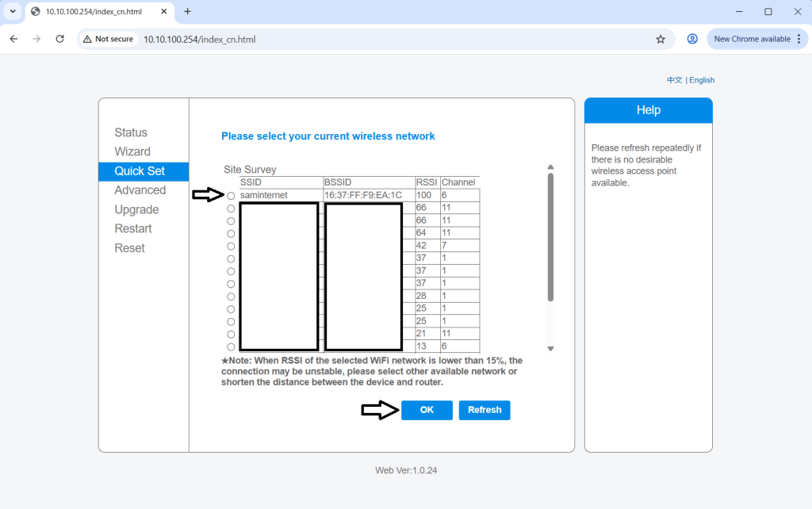The image size is (812, 509).
Task: Select the radio button for RSSI 13 network
Action: coord(231,347)
